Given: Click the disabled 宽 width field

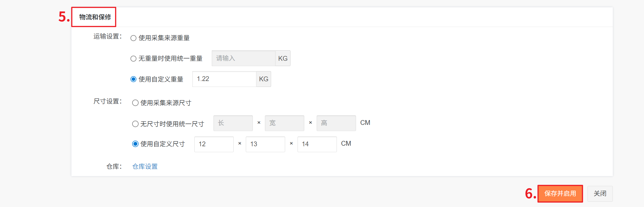Looking at the screenshot, I should pos(284,123).
